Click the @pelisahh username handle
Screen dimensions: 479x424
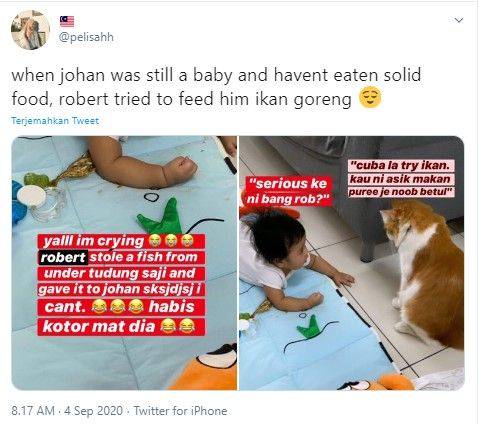[x=86, y=37]
